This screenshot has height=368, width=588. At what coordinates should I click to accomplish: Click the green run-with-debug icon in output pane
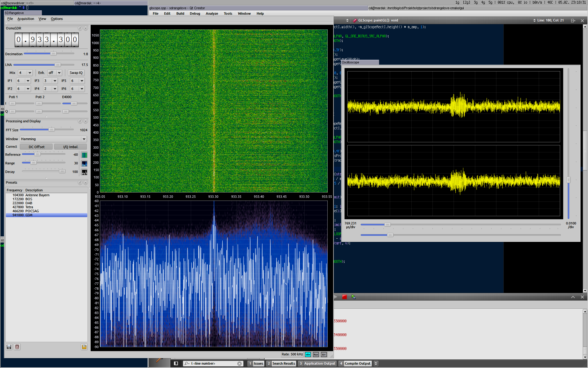click(354, 297)
